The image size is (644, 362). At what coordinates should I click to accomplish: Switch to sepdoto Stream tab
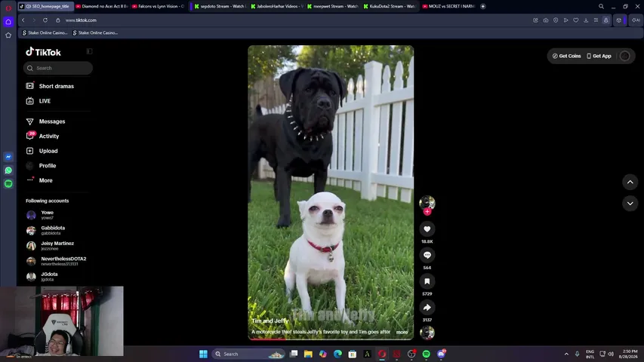pyautogui.click(x=220, y=6)
